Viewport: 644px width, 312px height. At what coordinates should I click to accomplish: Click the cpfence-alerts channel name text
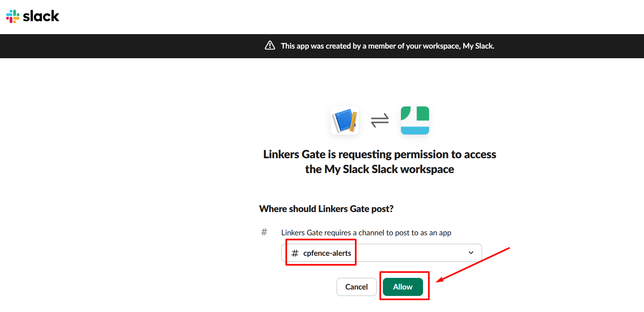click(x=327, y=253)
